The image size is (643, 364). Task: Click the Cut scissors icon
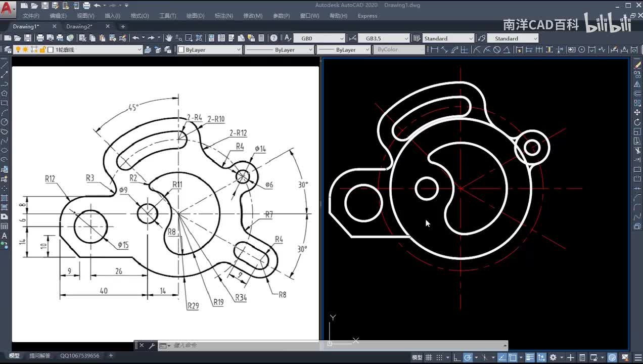[82, 38]
